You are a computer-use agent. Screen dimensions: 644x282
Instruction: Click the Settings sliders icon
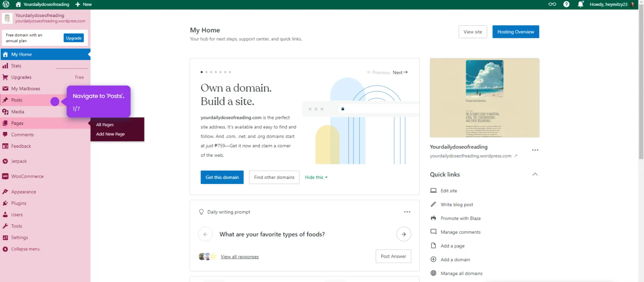[x=5, y=238]
